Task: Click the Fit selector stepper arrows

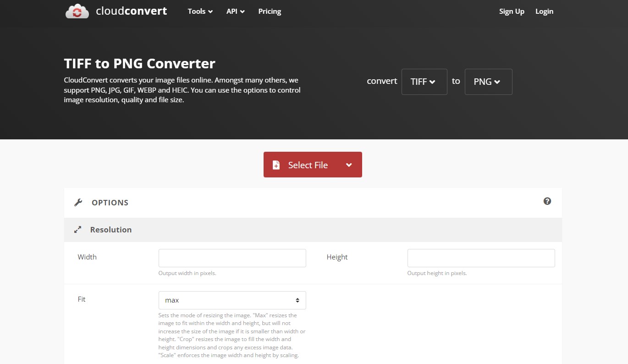Action: click(298, 300)
